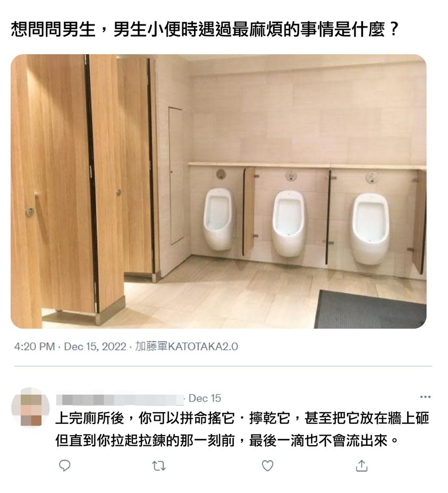
Task: Open the three-dot more options menu
Action: pyautogui.click(x=425, y=397)
